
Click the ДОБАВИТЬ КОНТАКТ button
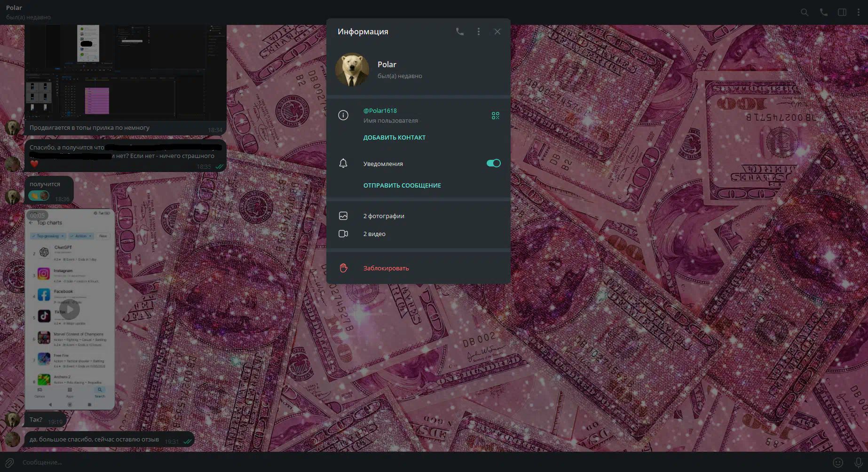394,138
